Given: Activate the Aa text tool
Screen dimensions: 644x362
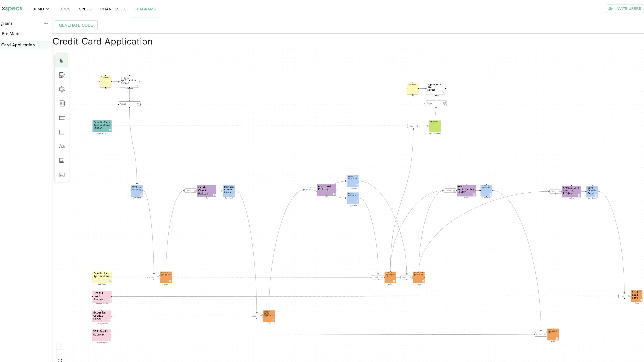Looking at the screenshot, I should click(62, 146).
